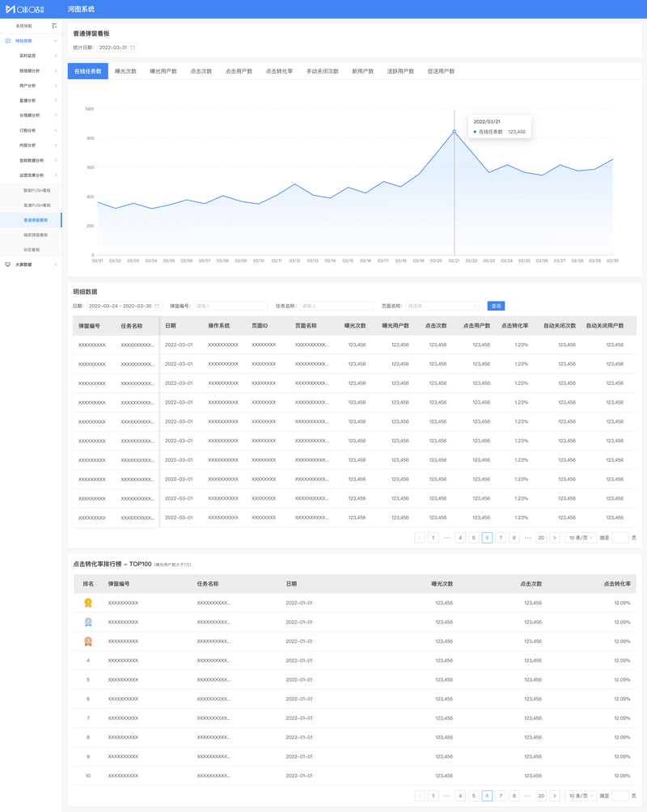Viewport: 647px width, 812px height.
Task: Click the monitor icon beside 大屏数据
Action: point(8,264)
